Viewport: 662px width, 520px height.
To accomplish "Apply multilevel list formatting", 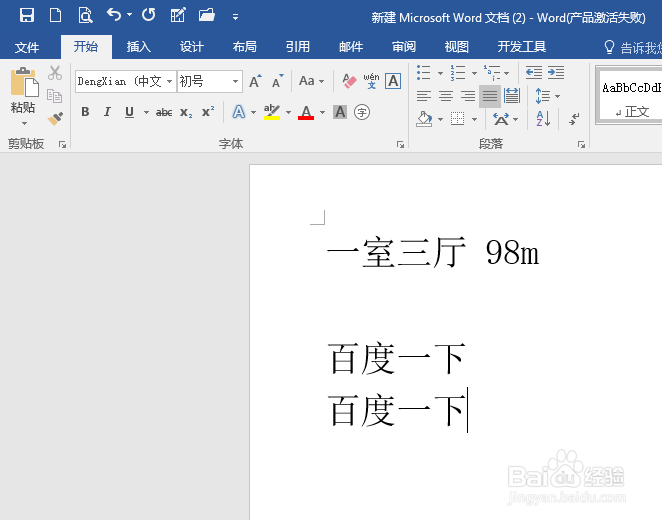I will [492, 73].
